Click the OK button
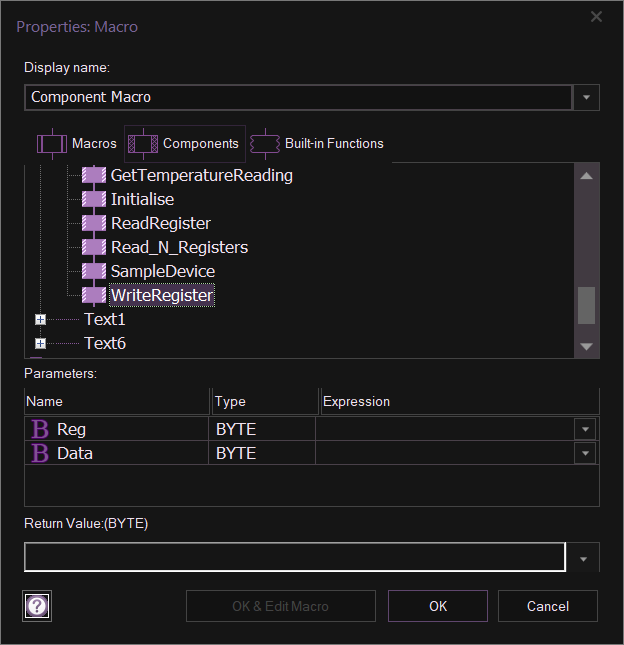The width and height of the screenshot is (624, 645). coord(438,606)
